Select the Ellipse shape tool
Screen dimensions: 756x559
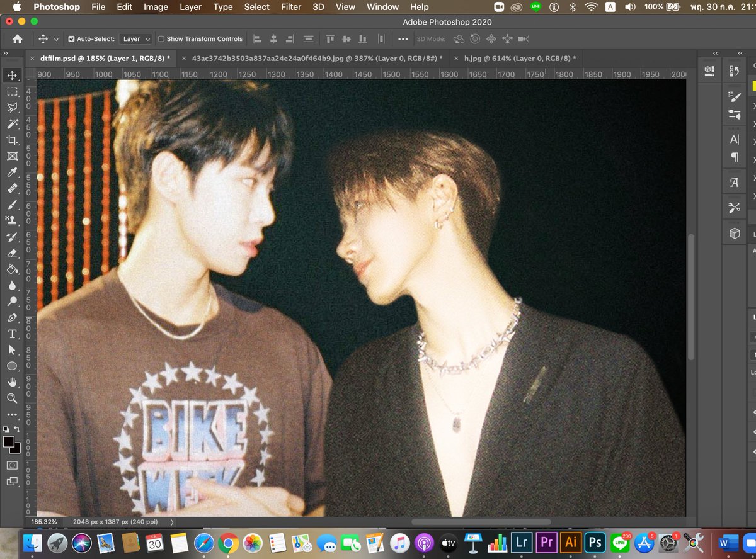click(12, 366)
